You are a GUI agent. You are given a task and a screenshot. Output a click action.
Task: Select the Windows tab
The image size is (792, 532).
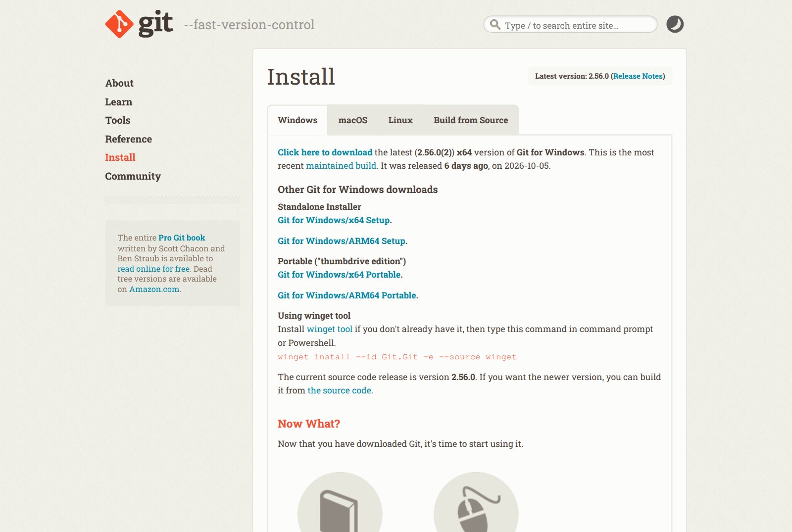point(297,120)
